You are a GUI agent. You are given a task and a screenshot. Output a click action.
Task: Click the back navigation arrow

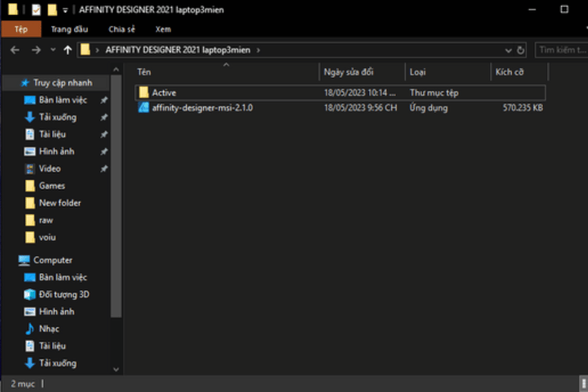click(15, 50)
